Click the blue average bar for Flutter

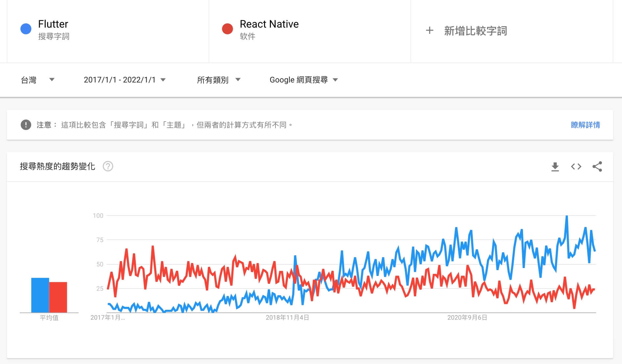[40, 295]
